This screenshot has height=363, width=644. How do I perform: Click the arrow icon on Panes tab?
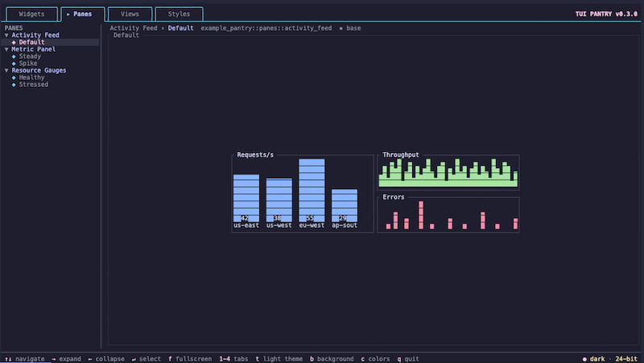(x=68, y=14)
